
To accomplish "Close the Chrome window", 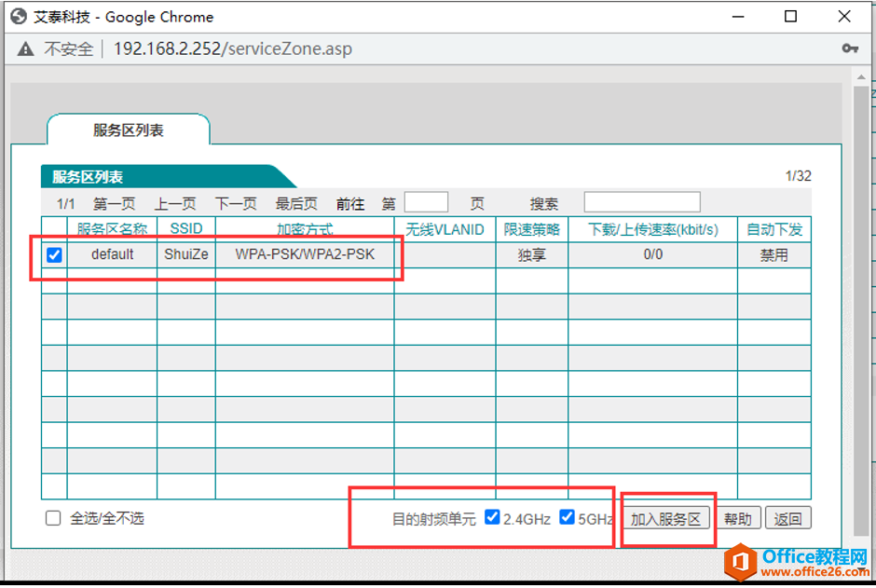I will tap(844, 17).
